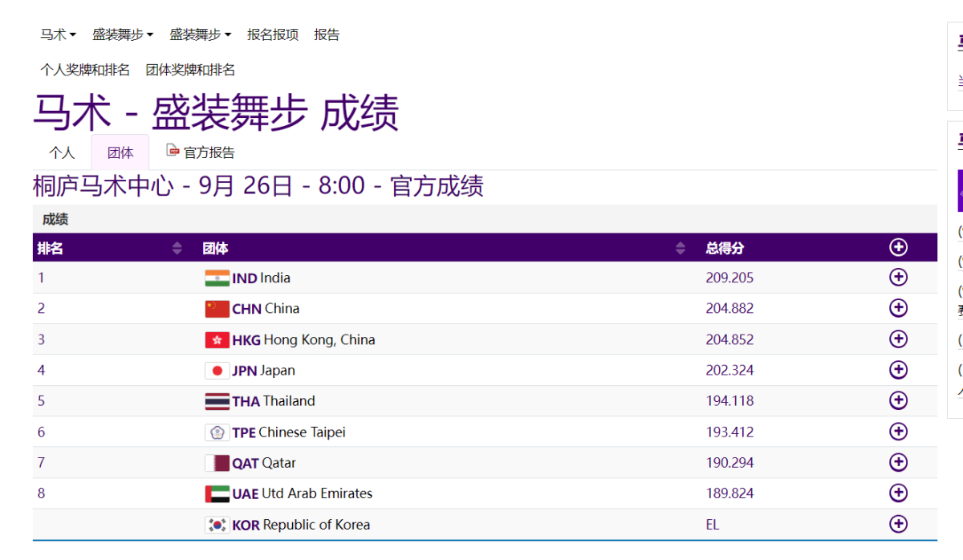Click India flag icon
The image size is (963, 560).
(217, 278)
